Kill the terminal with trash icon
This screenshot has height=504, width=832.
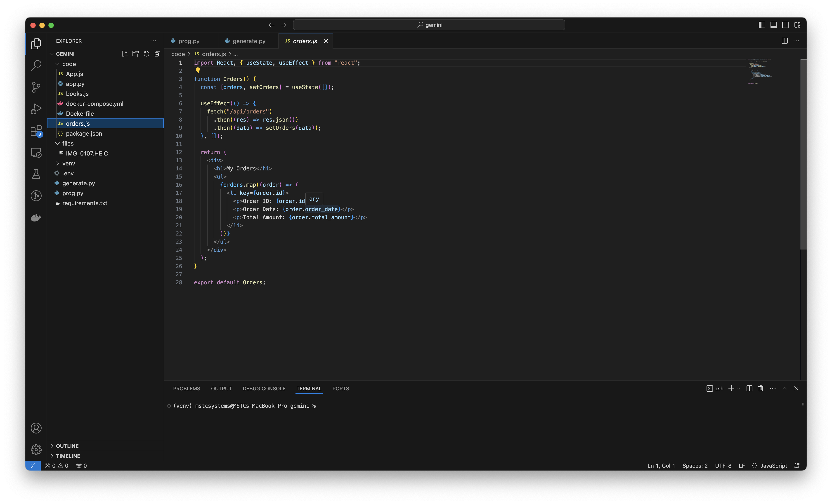760,388
